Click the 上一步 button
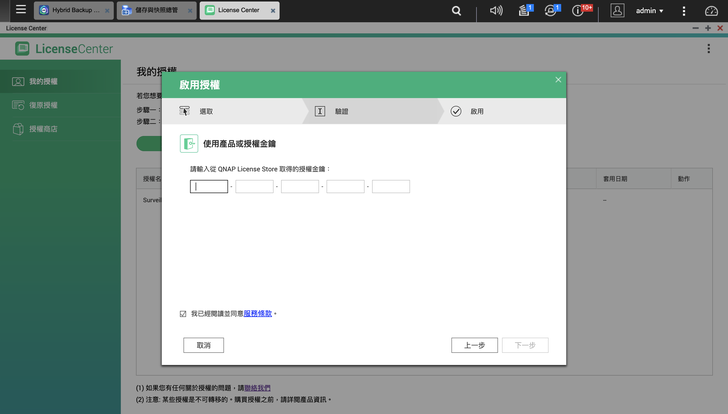728x414 pixels. tap(474, 345)
